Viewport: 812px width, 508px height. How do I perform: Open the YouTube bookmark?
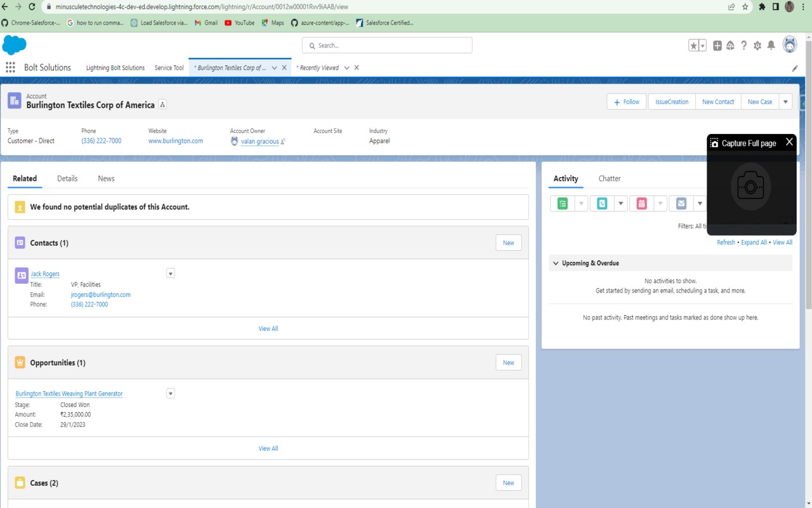tap(239, 23)
